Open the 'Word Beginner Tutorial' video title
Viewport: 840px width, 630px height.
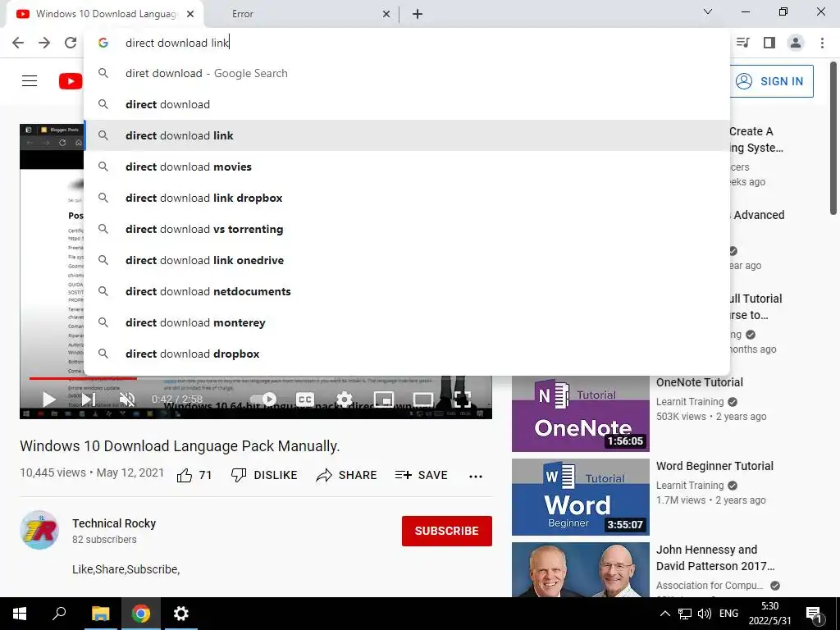pos(714,466)
